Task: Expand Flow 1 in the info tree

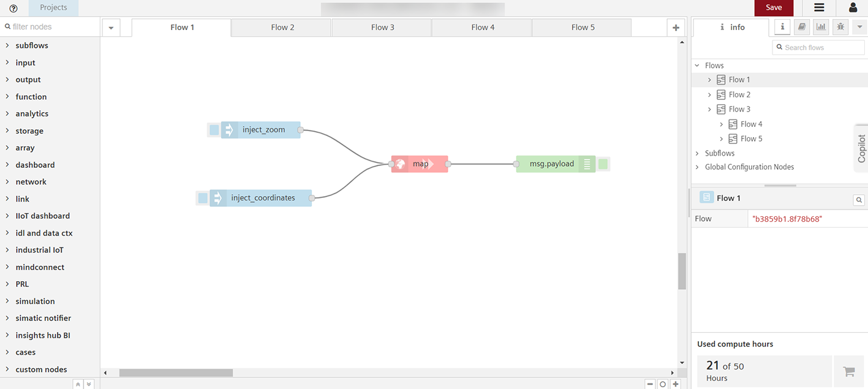Action: (709, 80)
